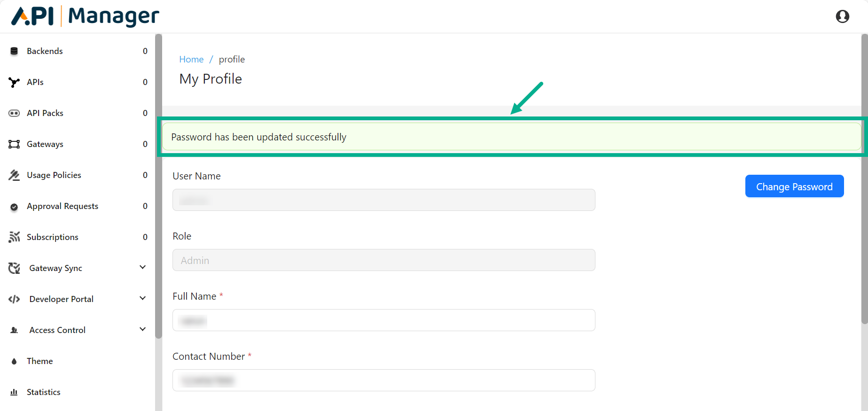
Task: Select the Gateways menu item
Action: [x=45, y=144]
